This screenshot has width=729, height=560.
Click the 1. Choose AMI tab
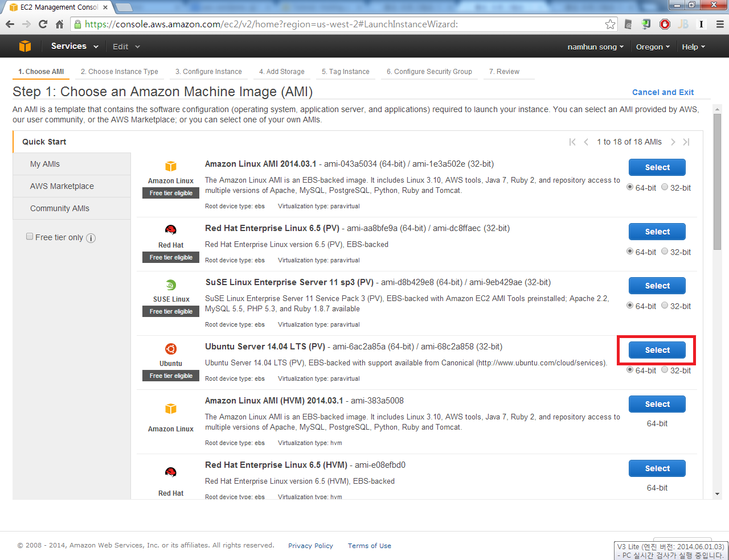(41, 72)
